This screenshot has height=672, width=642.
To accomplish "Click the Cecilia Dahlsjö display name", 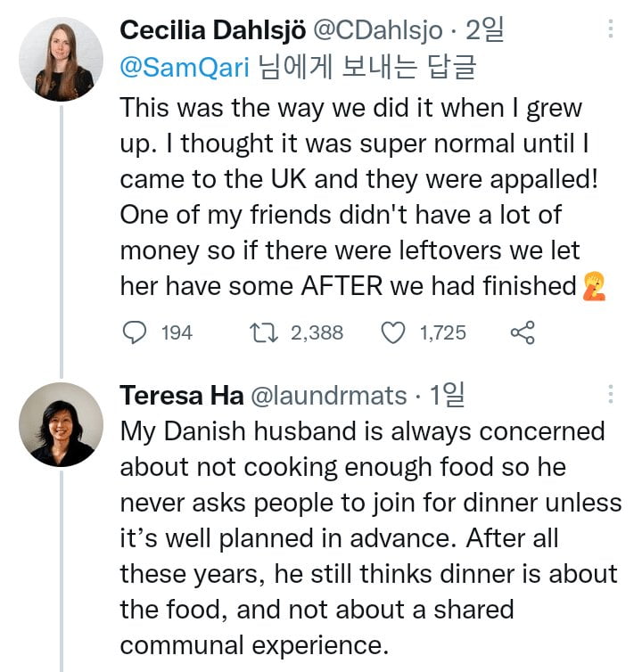I will (212, 30).
